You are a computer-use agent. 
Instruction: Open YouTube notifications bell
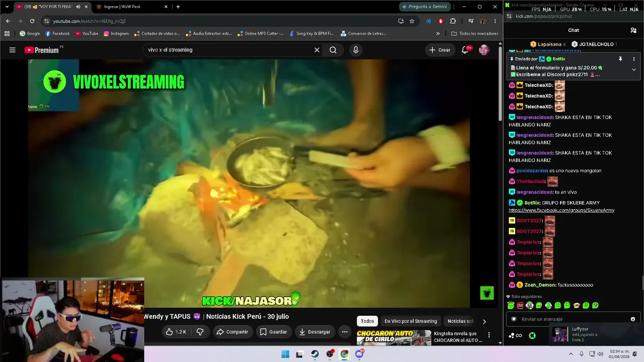pos(465,50)
